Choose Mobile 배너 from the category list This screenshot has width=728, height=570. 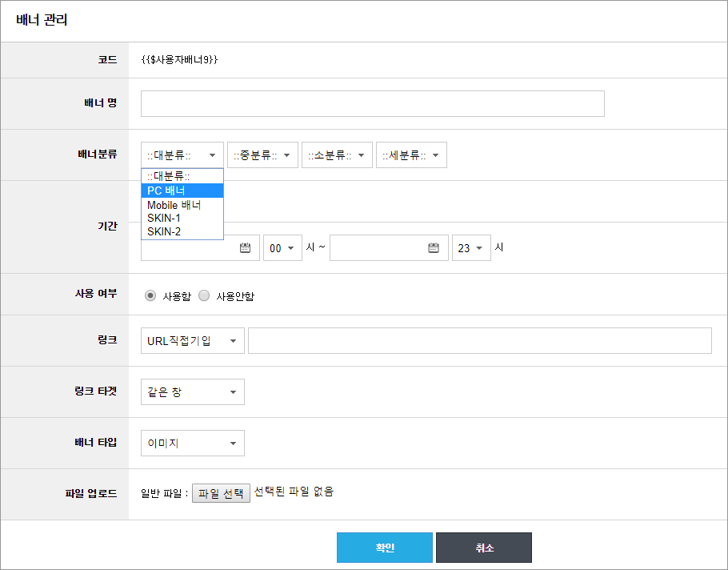click(182, 205)
